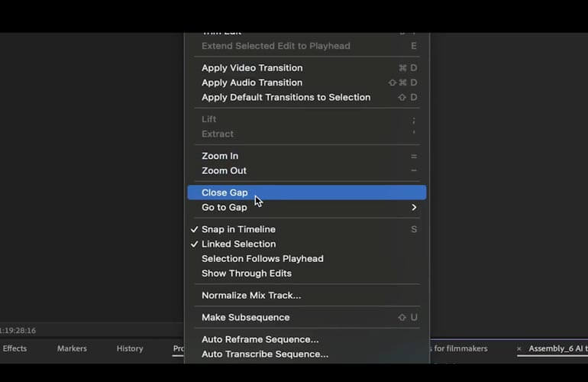588x382 pixels.
Task: Switch to the Markers panel tab
Action: pyautogui.click(x=72, y=348)
